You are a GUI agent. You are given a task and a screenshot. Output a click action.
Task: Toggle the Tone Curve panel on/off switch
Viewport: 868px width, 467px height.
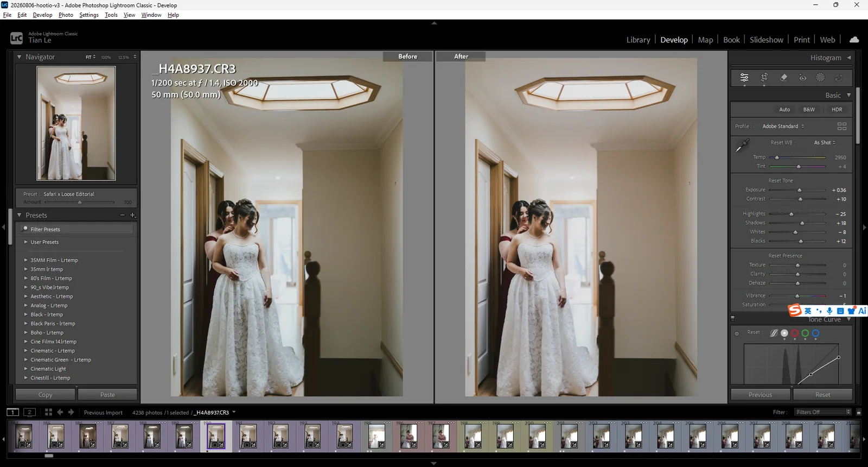point(732,319)
